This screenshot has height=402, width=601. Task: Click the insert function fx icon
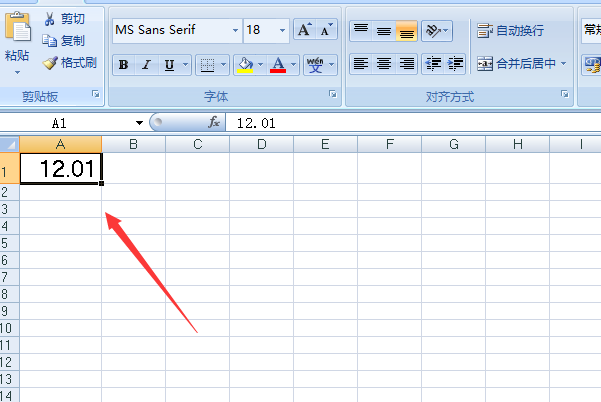(214, 122)
